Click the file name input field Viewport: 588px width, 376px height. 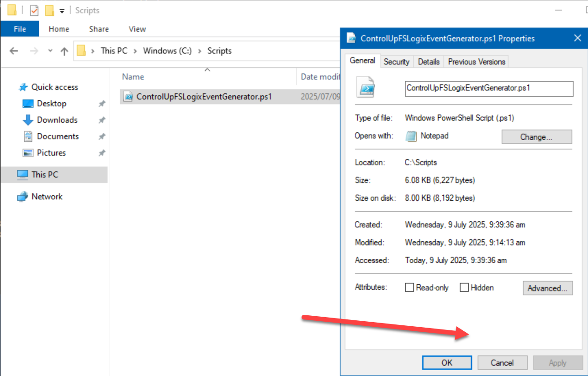[489, 89]
